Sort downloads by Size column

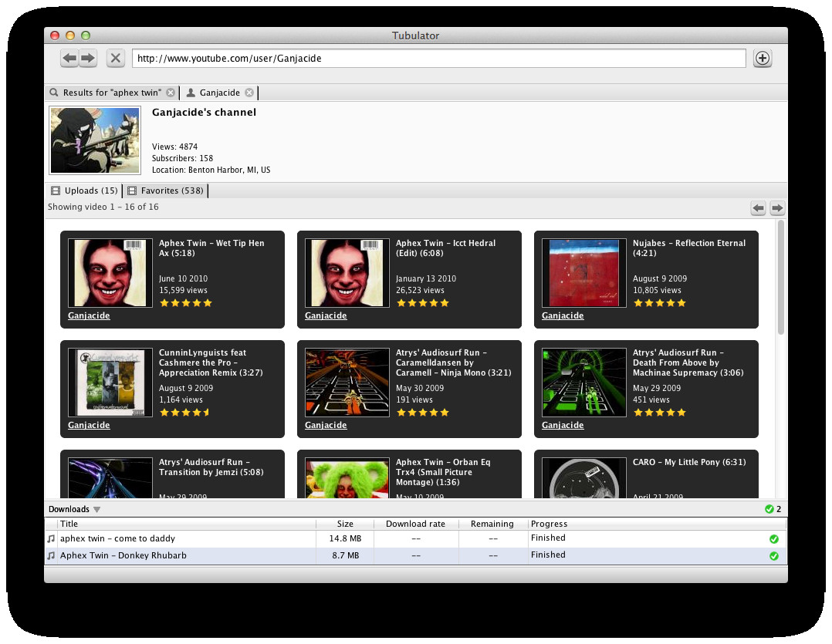coord(345,524)
